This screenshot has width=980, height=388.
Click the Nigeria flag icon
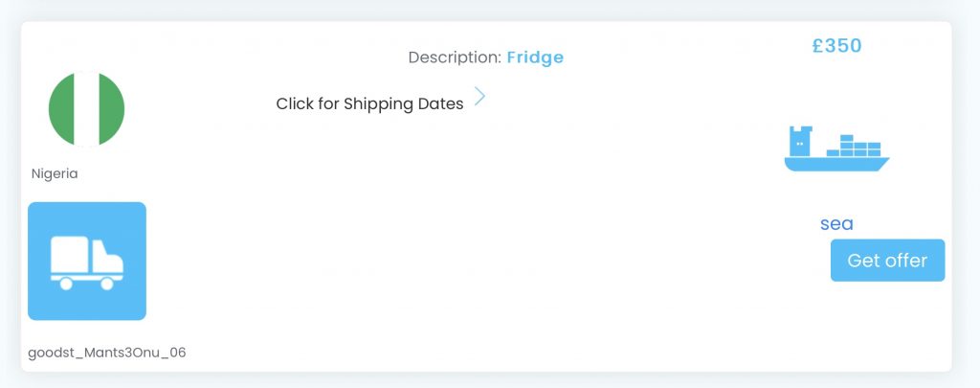(86, 109)
